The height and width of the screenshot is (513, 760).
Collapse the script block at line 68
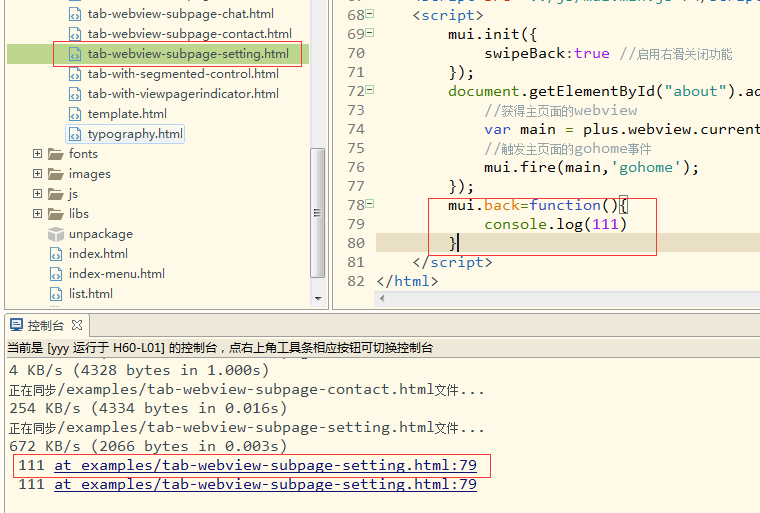tap(370, 14)
